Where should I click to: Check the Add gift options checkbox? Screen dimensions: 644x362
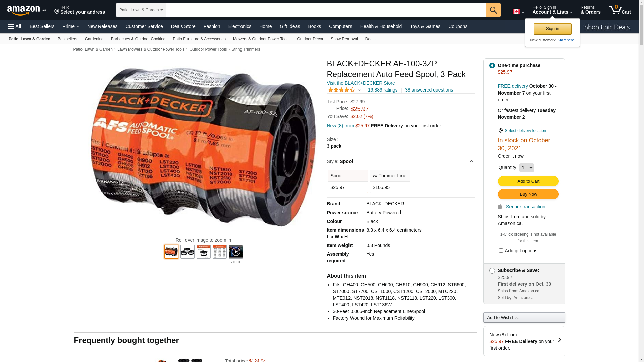pyautogui.click(x=501, y=251)
